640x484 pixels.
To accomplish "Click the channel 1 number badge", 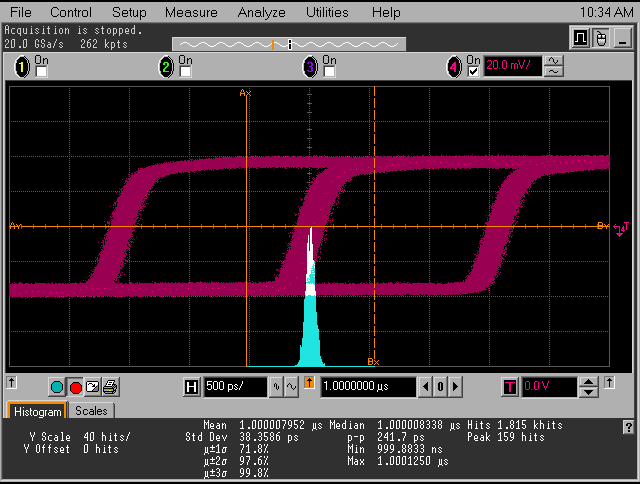I will (x=23, y=67).
